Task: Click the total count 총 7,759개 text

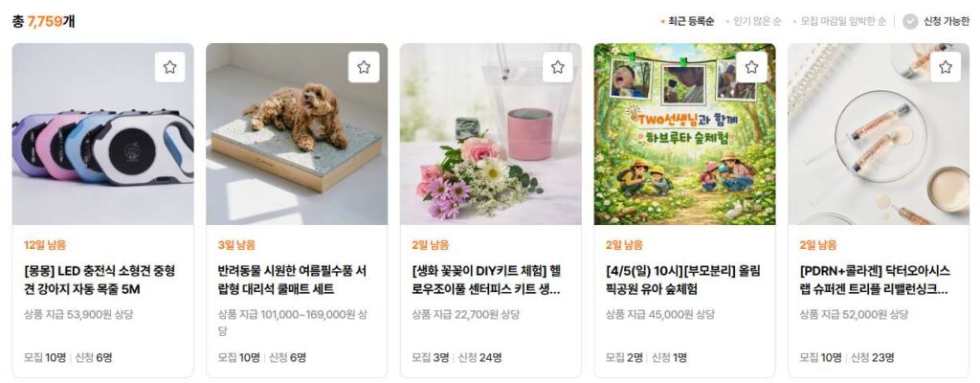Action: [44, 21]
